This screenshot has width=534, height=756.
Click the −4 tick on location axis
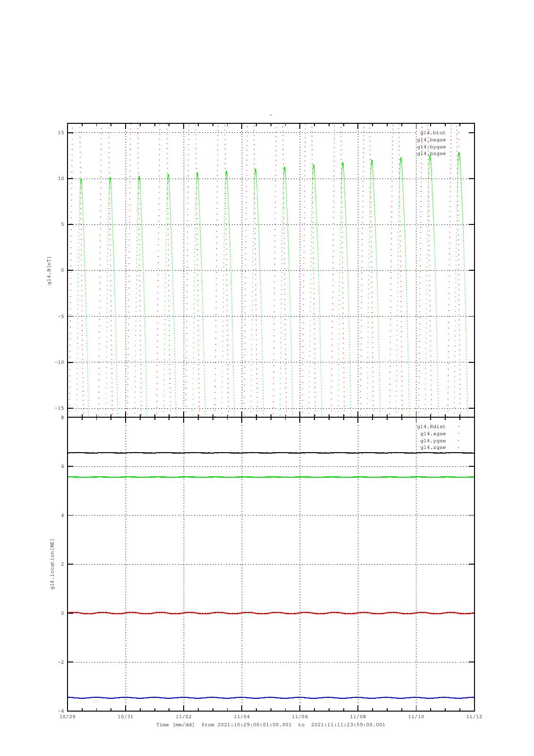[x=61, y=711]
